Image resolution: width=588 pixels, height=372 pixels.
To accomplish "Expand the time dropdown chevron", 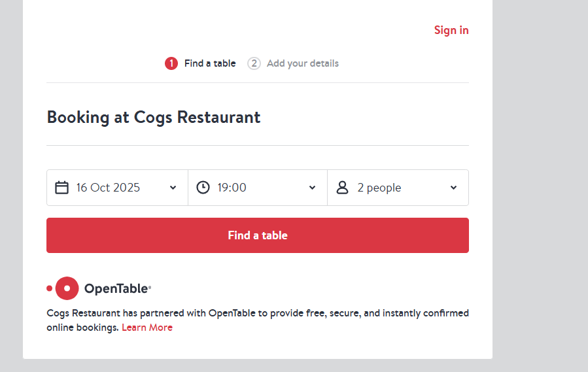I will point(312,188).
